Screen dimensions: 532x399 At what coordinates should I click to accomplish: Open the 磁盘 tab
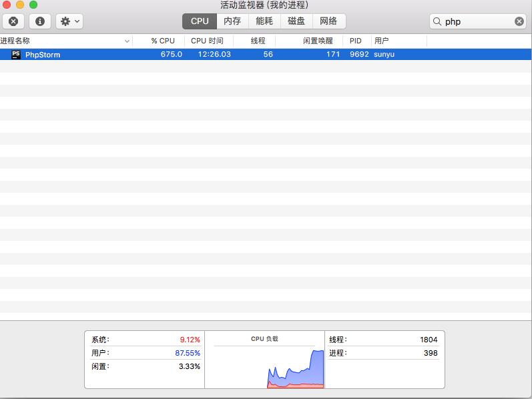[x=296, y=21]
